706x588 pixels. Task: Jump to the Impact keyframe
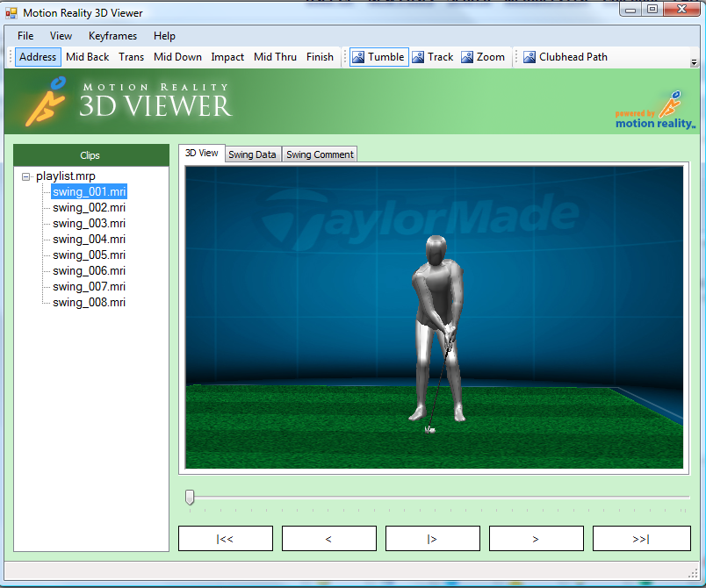point(227,57)
